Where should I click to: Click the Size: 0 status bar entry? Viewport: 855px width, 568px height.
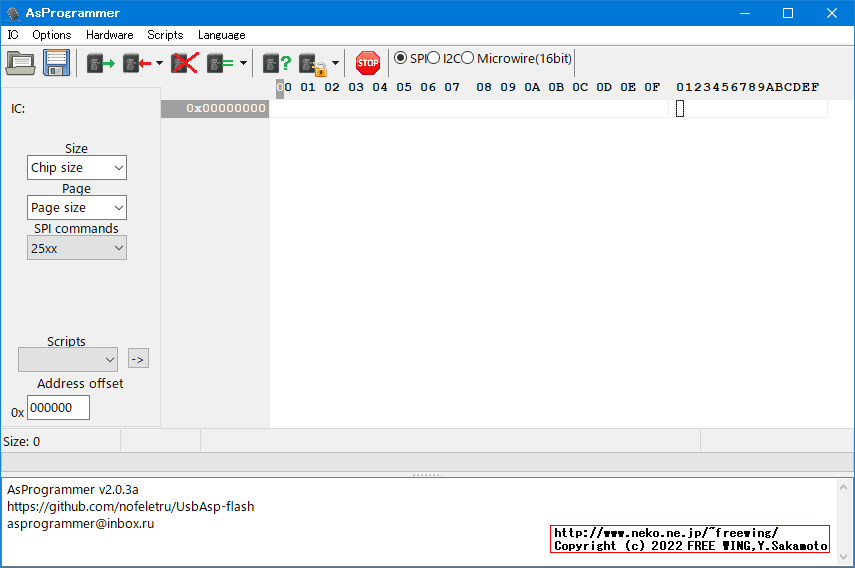pos(22,442)
